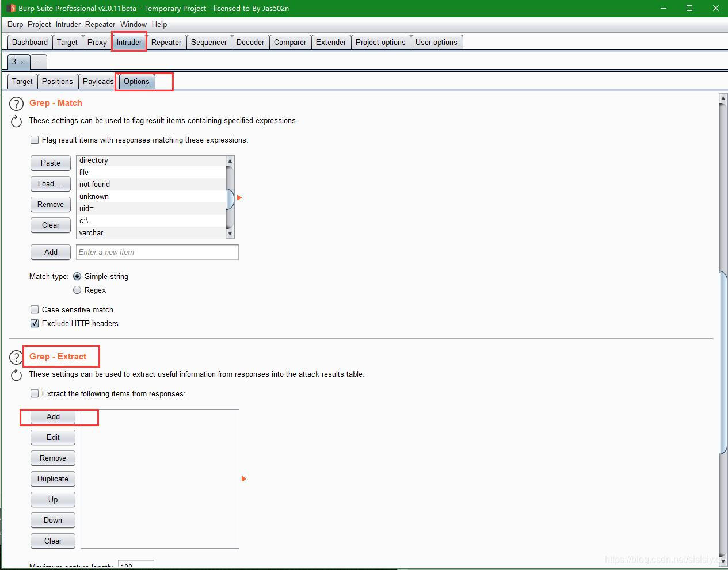The image size is (728, 570).
Task: Click Clear button in Grep Extract
Action: pos(53,541)
